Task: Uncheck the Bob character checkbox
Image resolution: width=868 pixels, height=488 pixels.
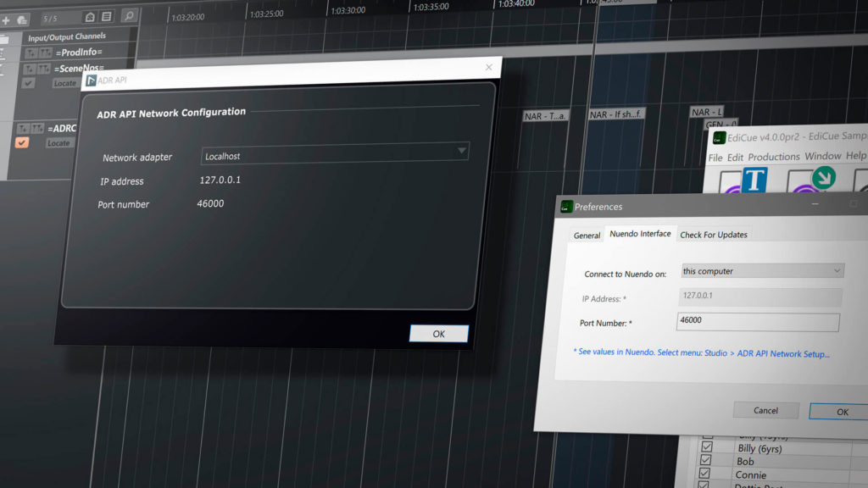Action: pyautogui.click(x=706, y=461)
